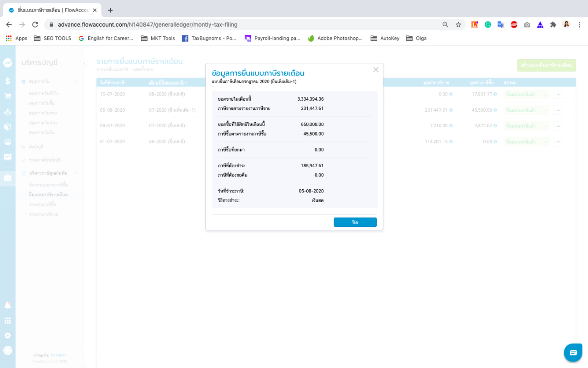Image resolution: width=588 pixels, height=368 pixels.
Task: Open สมุดรายวันทั่วไป in sidebar
Action: pos(44,93)
